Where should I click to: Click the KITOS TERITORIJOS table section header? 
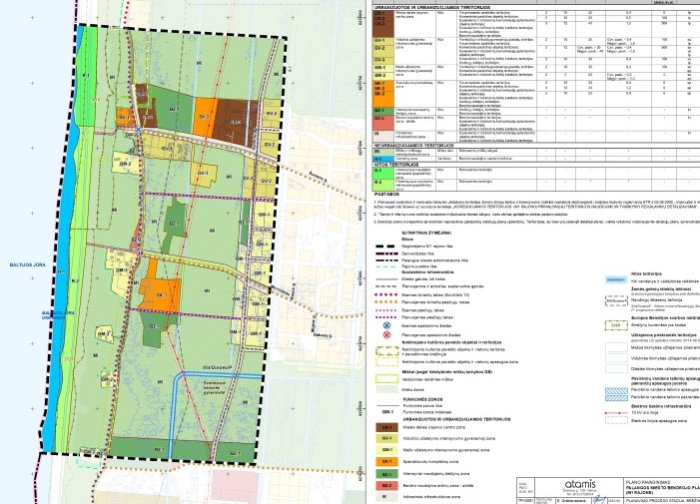pos(395,165)
